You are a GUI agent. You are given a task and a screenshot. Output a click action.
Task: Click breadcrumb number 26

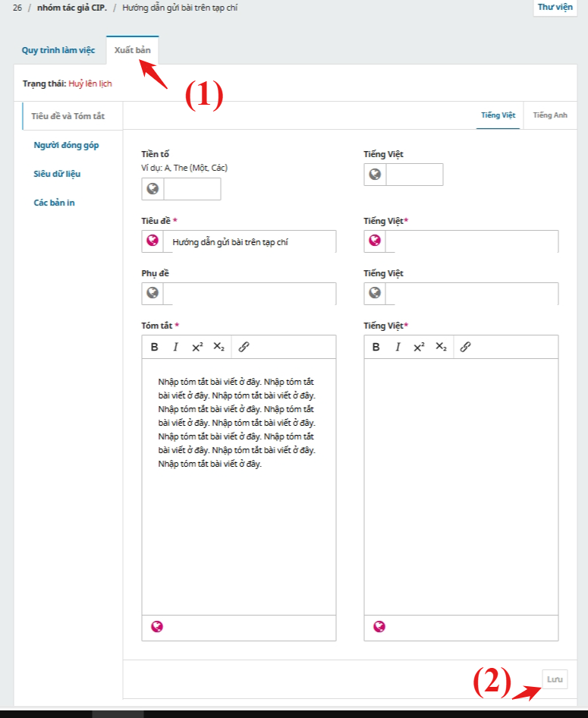coord(17,8)
